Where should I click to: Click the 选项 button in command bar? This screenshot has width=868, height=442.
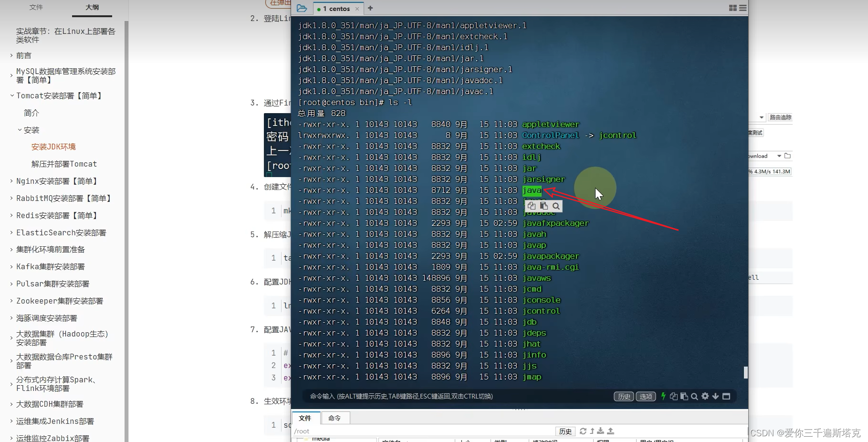coord(646,397)
